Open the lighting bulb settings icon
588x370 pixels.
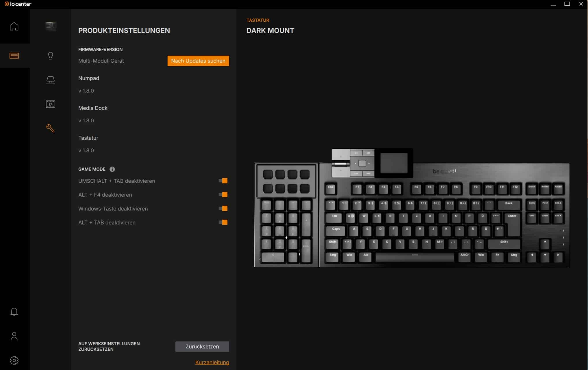click(51, 56)
